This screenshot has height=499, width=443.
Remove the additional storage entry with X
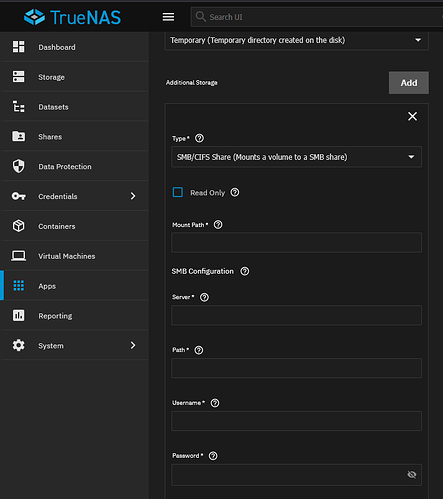click(x=412, y=116)
